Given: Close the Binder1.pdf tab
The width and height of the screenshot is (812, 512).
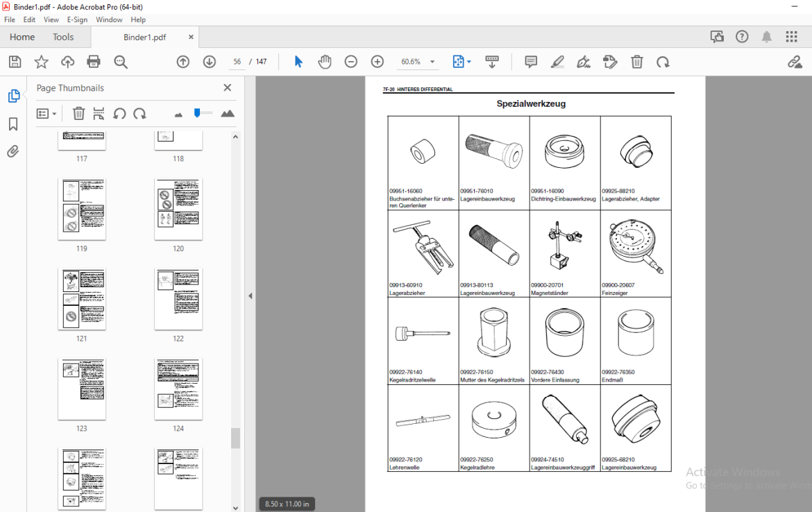Looking at the screenshot, I should click(191, 37).
